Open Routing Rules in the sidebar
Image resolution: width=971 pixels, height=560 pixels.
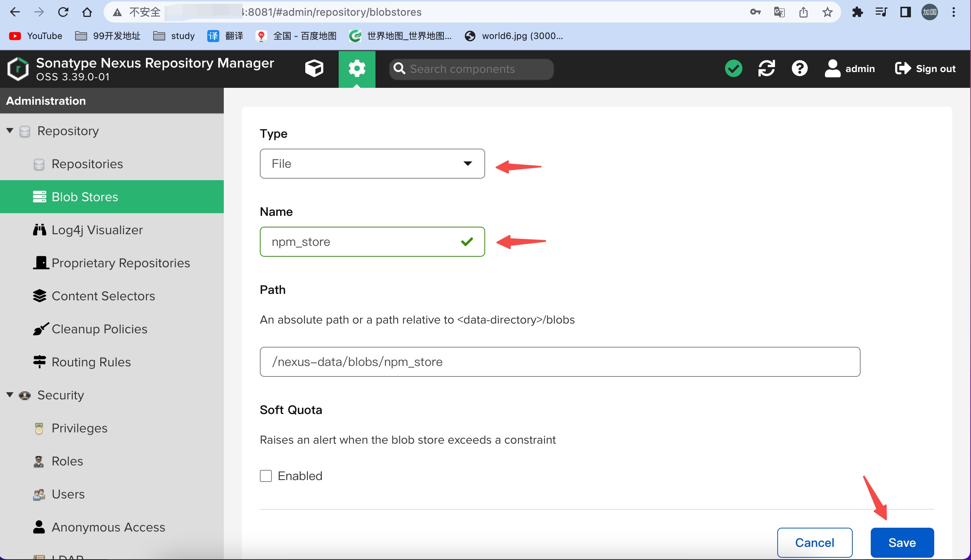[112, 362]
